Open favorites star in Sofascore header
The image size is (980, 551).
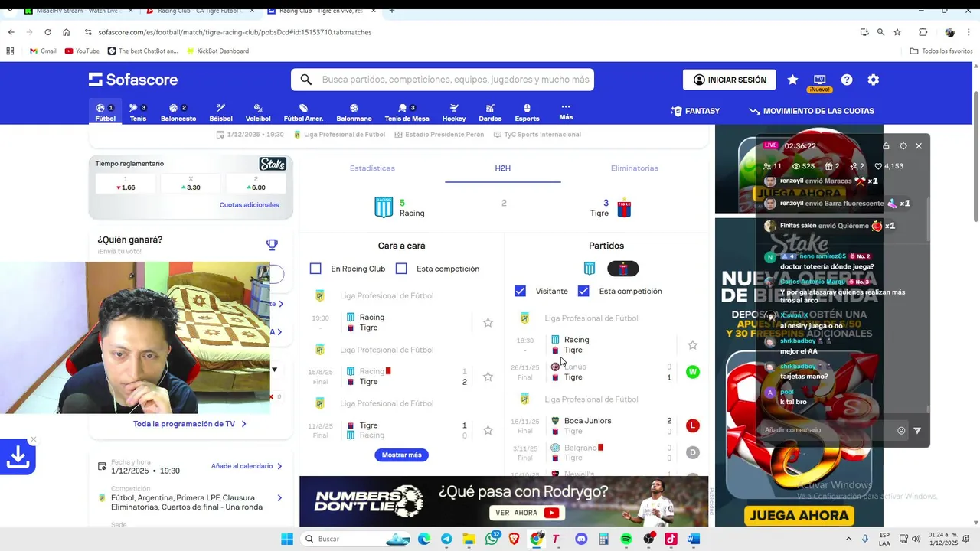click(x=792, y=80)
